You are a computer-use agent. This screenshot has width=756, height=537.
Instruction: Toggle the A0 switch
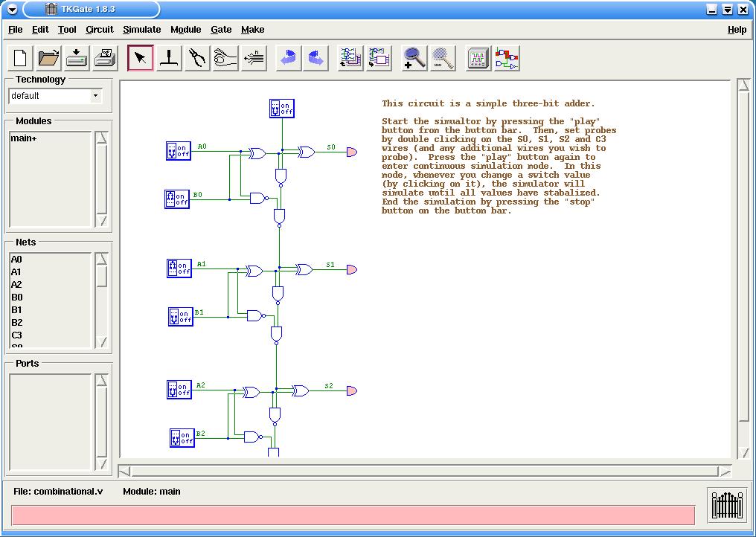(179, 151)
